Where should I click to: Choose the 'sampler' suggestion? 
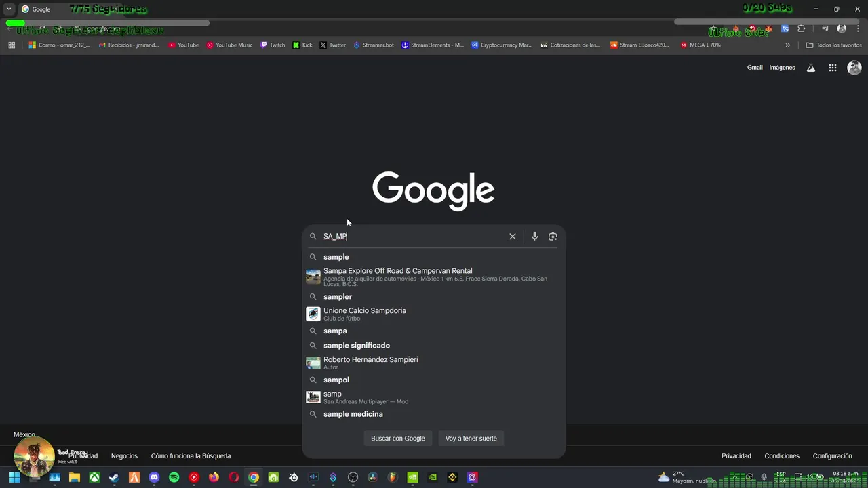(433, 297)
